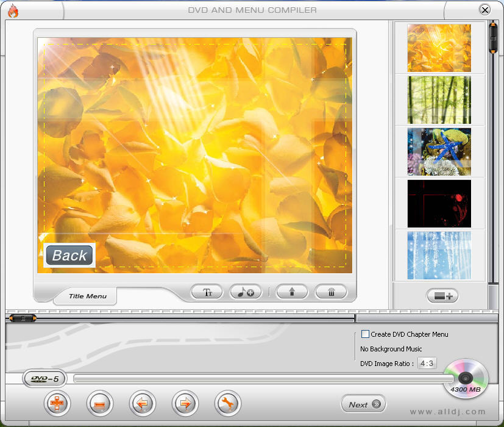Select the green bamboo forest background thumbnail
This screenshot has height=427, width=504.
pyautogui.click(x=439, y=100)
